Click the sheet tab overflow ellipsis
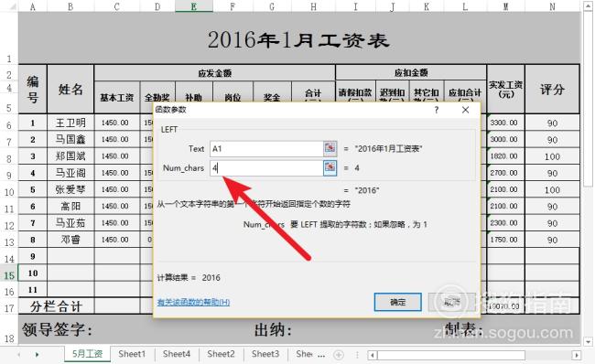The width and height of the screenshot is (595, 364). point(321,356)
